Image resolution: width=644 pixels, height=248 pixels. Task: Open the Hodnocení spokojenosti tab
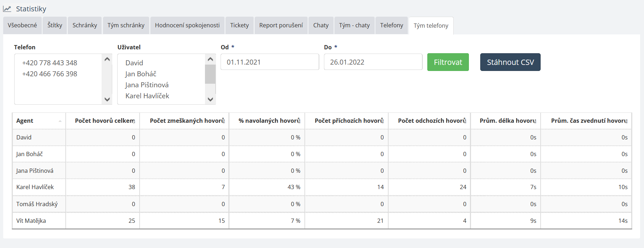[x=187, y=25]
